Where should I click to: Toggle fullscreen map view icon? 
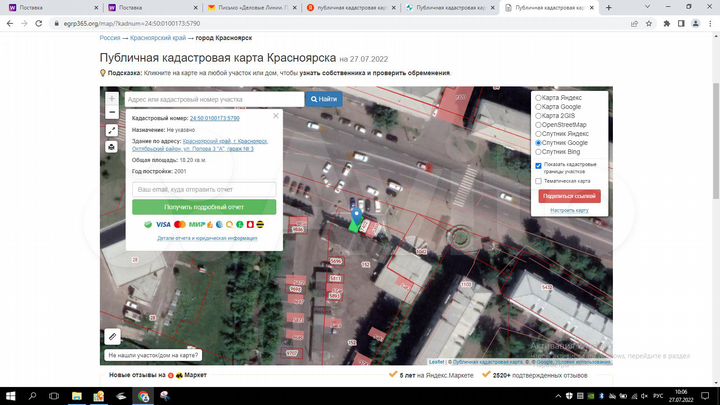[112, 130]
